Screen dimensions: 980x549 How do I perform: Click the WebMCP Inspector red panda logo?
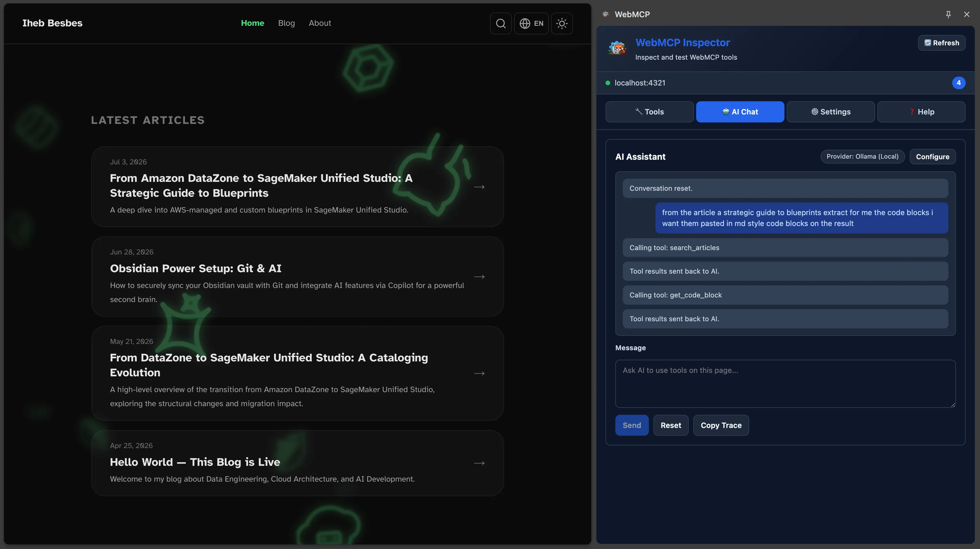pyautogui.click(x=617, y=48)
